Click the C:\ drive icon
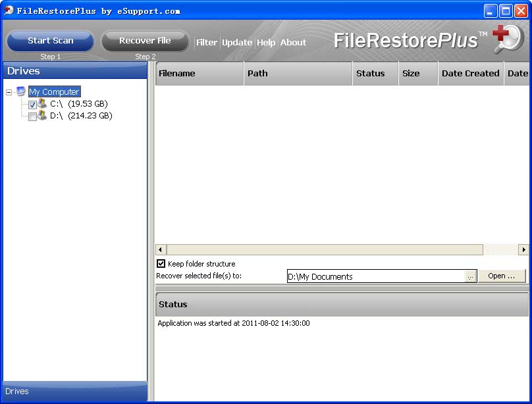Image resolution: width=532 pixels, height=404 pixels. pos(42,103)
